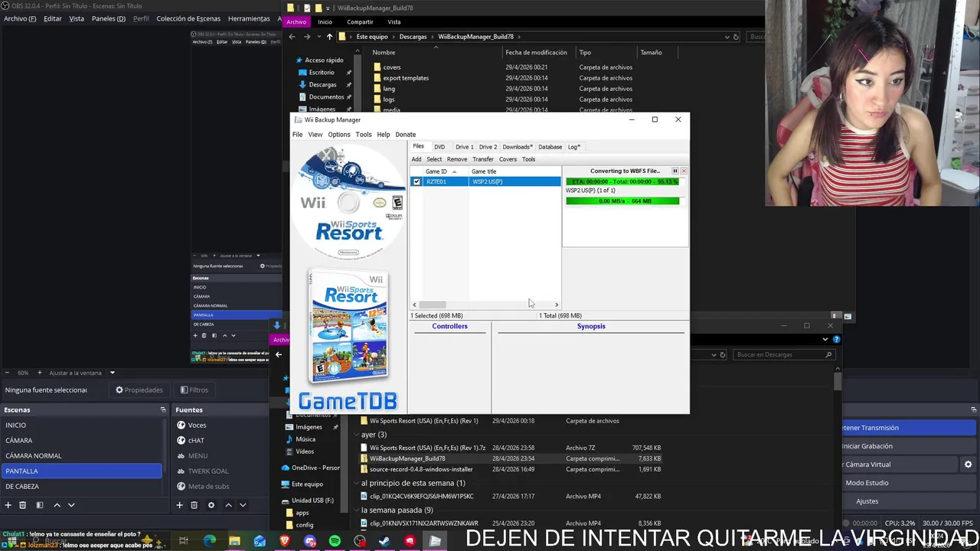Open Task View on the taskbar

184,541
